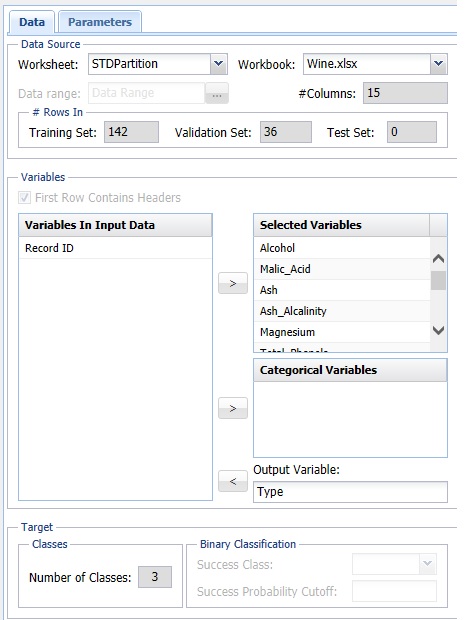Click the Selected Variables scroll up arrow

[439, 259]
